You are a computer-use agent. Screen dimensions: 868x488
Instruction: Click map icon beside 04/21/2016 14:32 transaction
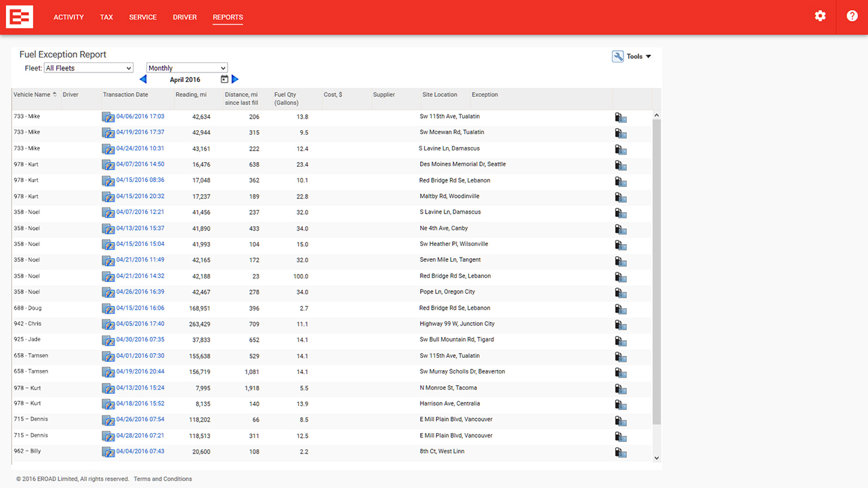tap(108, 277)
